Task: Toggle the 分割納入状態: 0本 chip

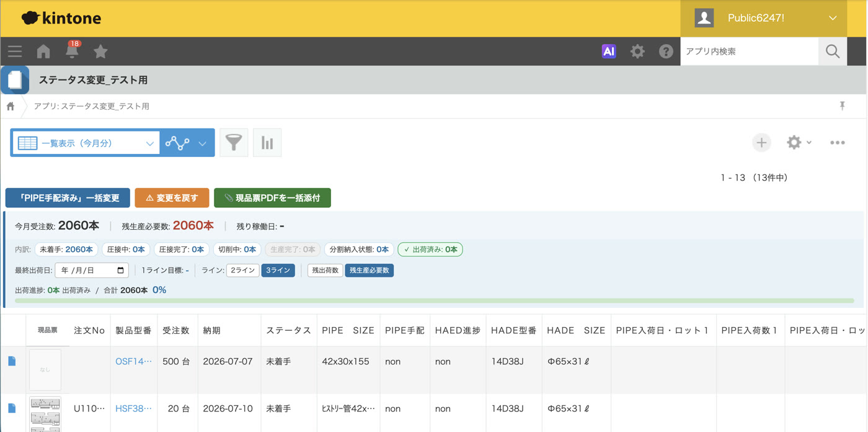Action: point(359,250)
